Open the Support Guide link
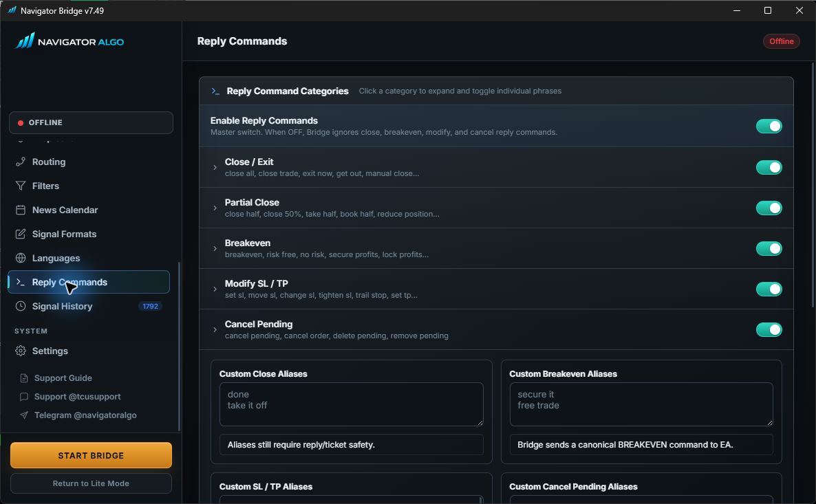The image size is (816, 504). (x=63, y=378)
